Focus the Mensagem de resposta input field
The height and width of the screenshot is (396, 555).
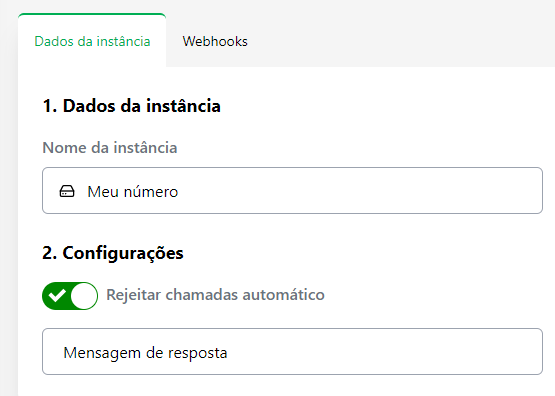click(x=292, y=351)
